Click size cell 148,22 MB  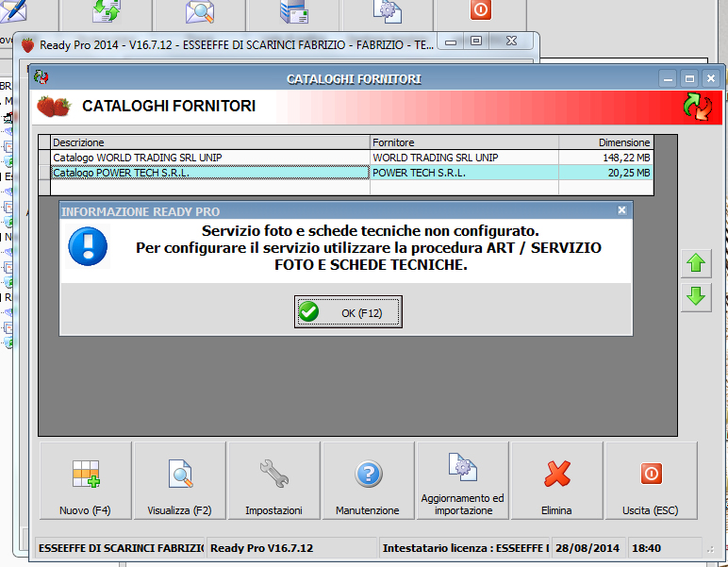point(606,158)
